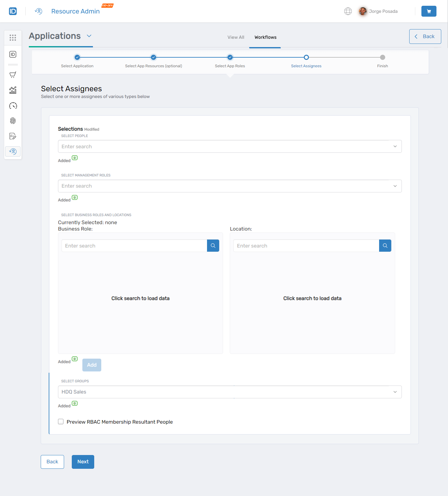Image resolution: width=448 pixels, height=496 pixels.
Task: Open the Applications section switcher
Action: 89,36
